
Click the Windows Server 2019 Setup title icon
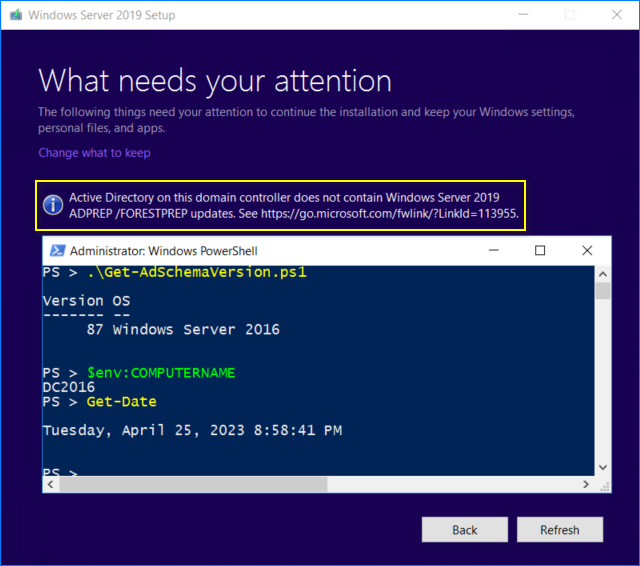point(16,15)
